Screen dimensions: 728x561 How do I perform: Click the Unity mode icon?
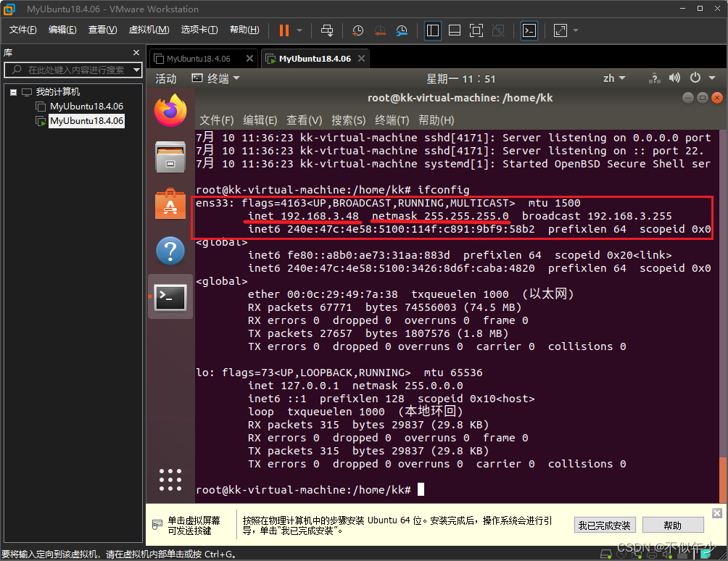click(x=498, y=30)
